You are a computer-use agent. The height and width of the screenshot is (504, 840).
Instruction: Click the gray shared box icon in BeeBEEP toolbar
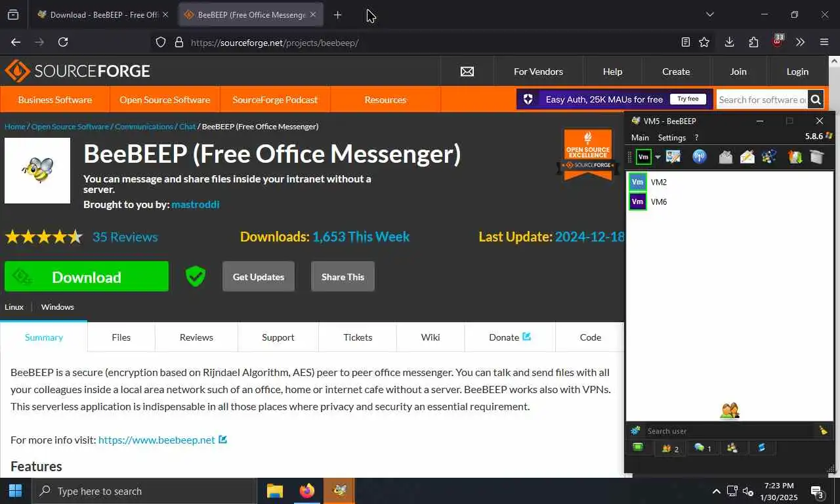click(816, 157)
